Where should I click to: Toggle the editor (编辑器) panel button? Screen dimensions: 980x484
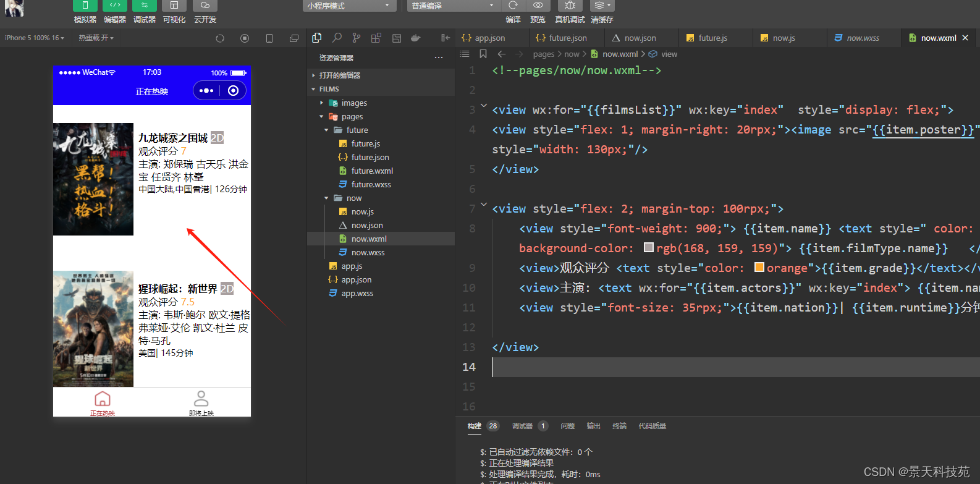click(115, 6)
